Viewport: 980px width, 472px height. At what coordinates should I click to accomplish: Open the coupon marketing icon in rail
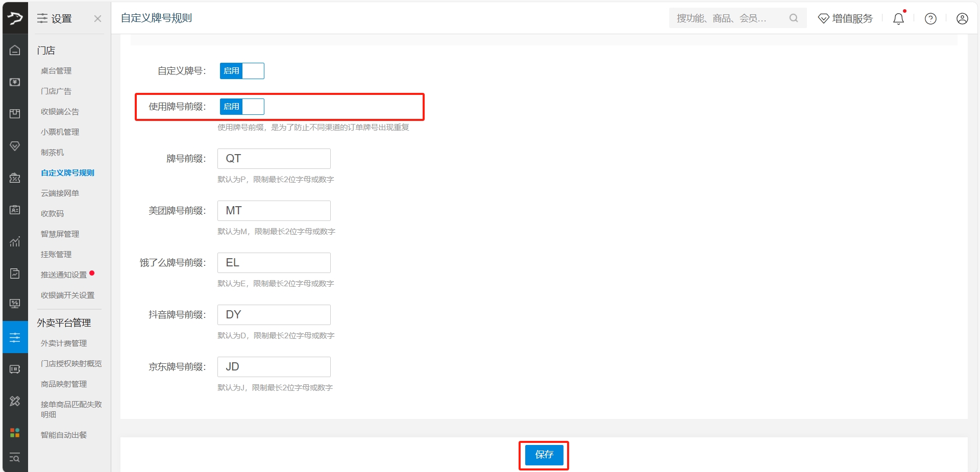(x=15, y=178)
